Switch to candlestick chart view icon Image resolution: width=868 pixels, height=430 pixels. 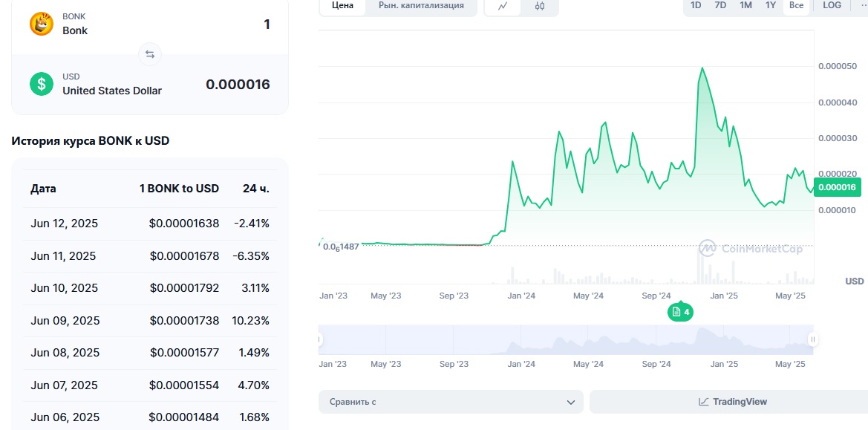pyautogui.click(x=541, y=5)
